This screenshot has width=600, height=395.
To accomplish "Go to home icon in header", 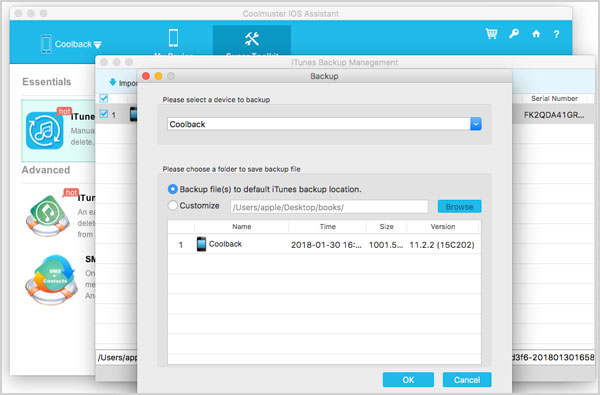I will pos(536,34).
